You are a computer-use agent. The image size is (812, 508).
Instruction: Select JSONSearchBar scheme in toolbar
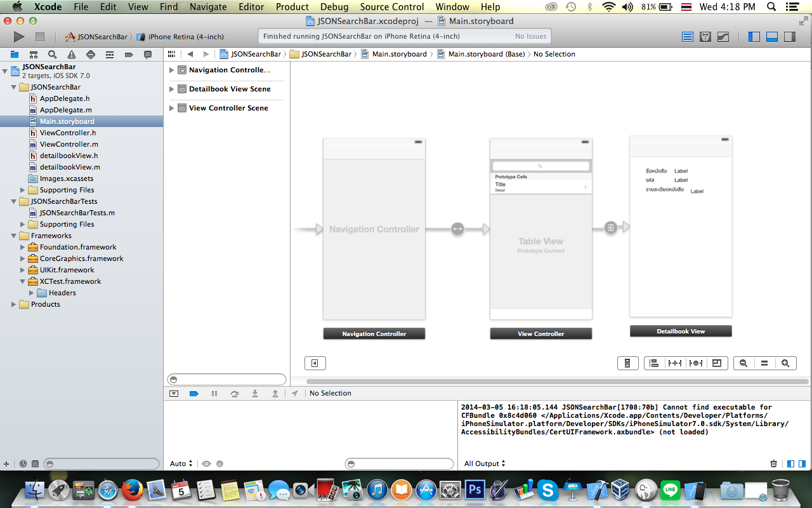[96, 37]
